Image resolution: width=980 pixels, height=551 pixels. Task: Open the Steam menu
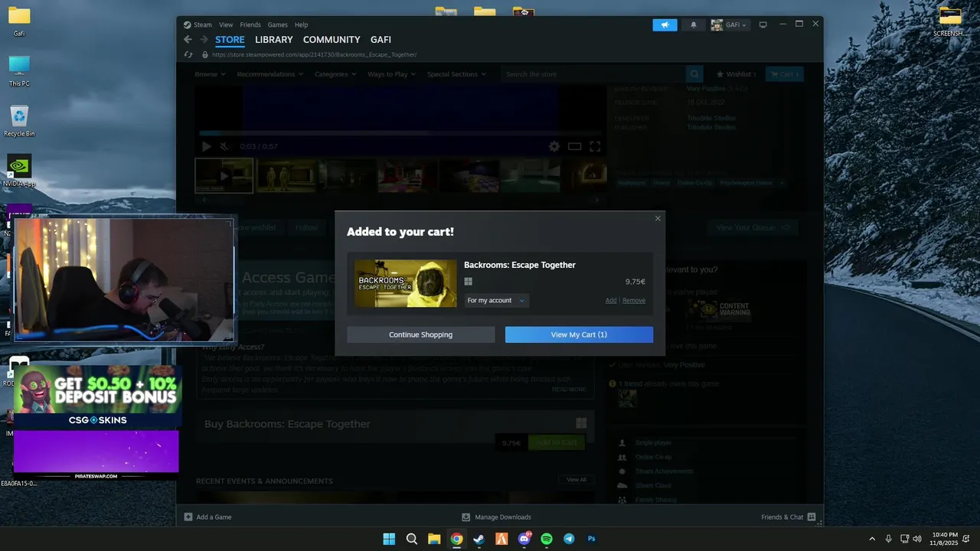[202, 24]
